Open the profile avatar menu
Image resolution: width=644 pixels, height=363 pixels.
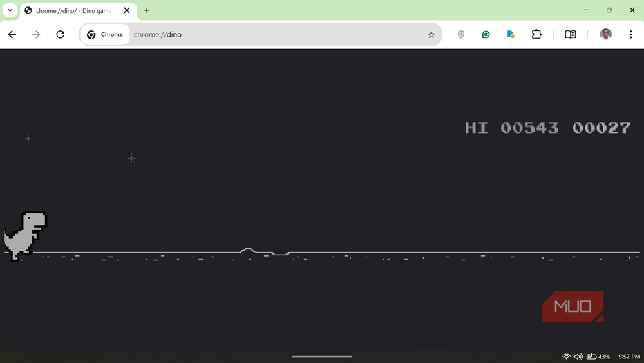tap(605, 35)
